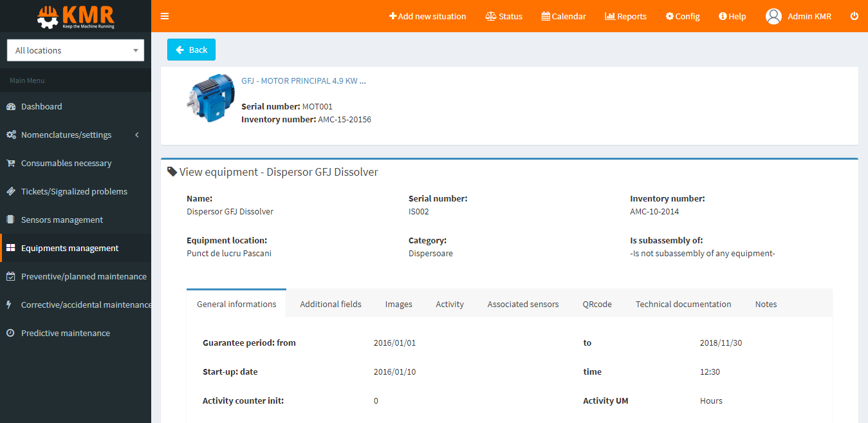Screen dimensions: 868x423
Task: Click the Tickets/Signalized problems ticket icon
Action: point(10,191)
